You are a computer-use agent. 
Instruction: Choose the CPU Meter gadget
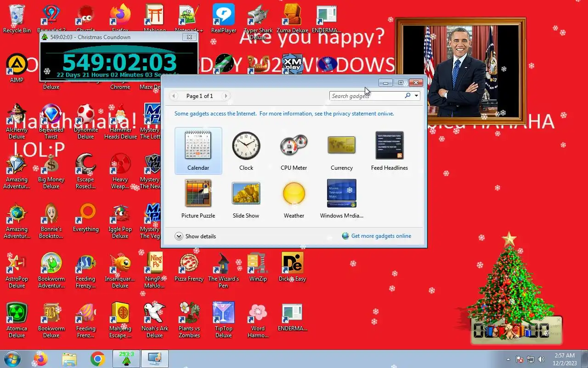[x=294, y=151]
